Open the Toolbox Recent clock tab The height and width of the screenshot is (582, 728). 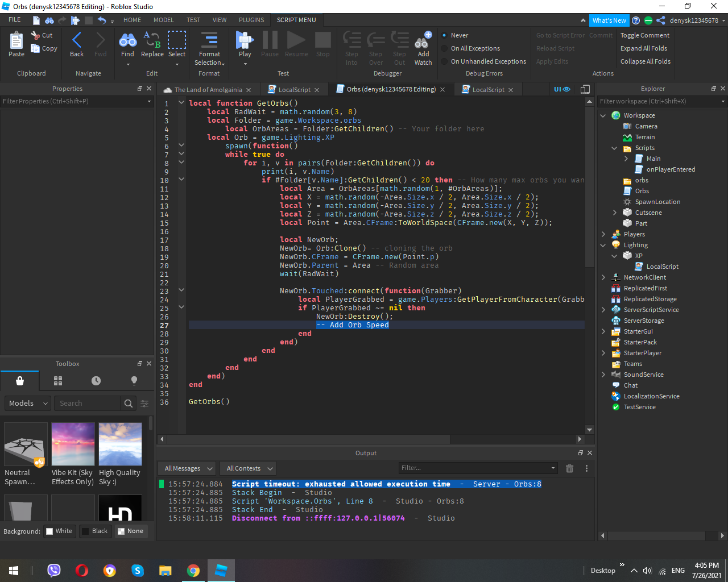point(96,381)
